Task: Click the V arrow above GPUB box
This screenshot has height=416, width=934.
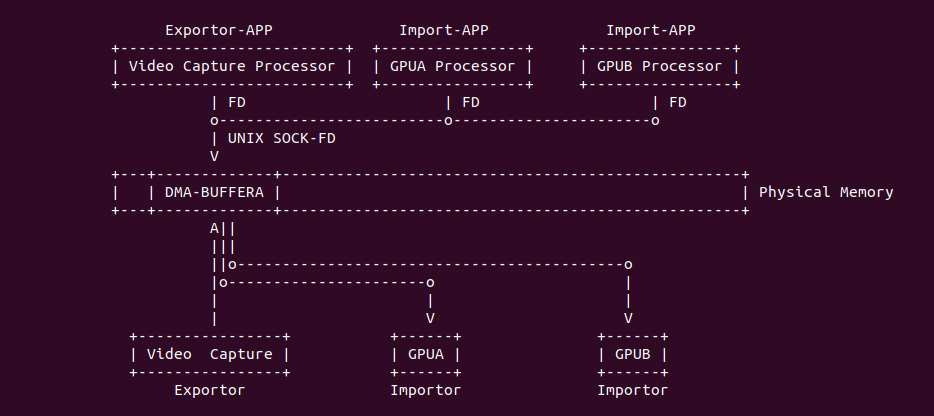Action: [628, 318]
